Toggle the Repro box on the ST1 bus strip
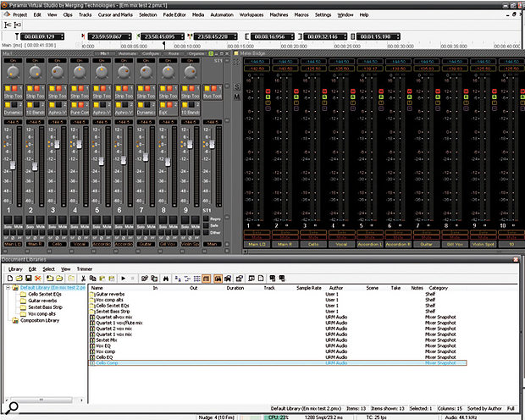 pos(206,218)
